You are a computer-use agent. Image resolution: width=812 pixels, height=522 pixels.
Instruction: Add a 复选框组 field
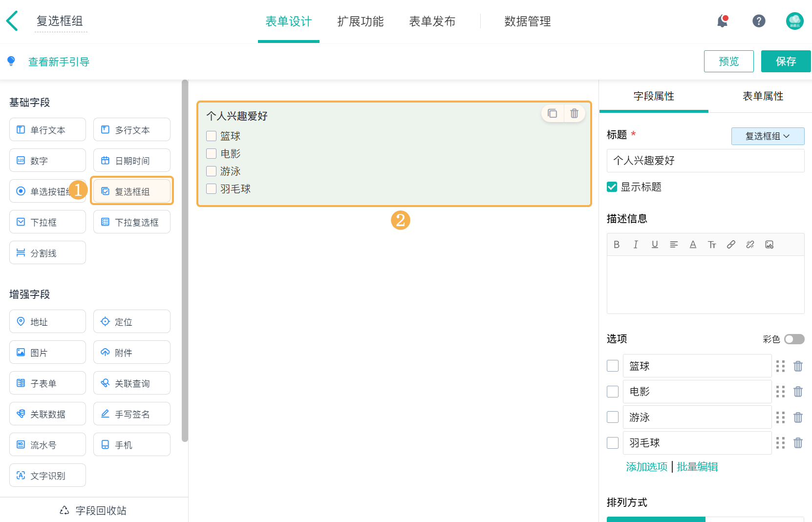(132, 191)
